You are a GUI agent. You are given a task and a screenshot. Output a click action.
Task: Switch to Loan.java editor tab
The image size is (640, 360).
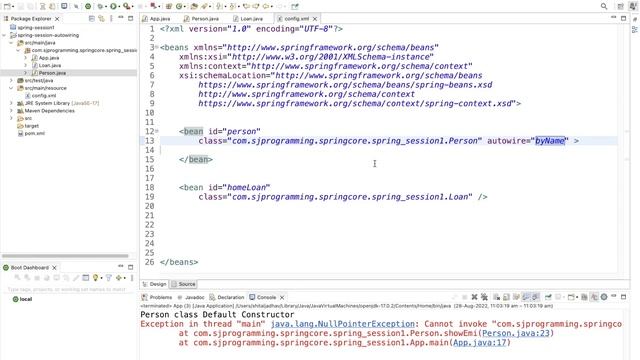248,19
